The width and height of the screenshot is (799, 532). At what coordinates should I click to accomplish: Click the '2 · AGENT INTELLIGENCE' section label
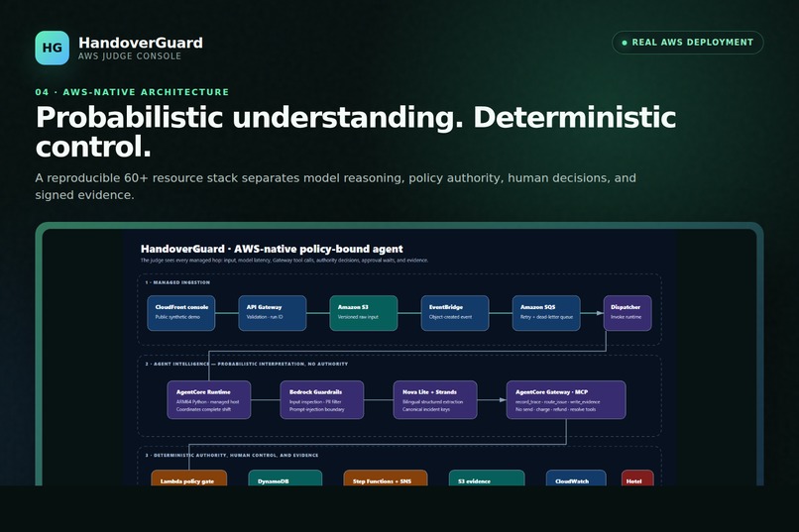pos(247,364)
